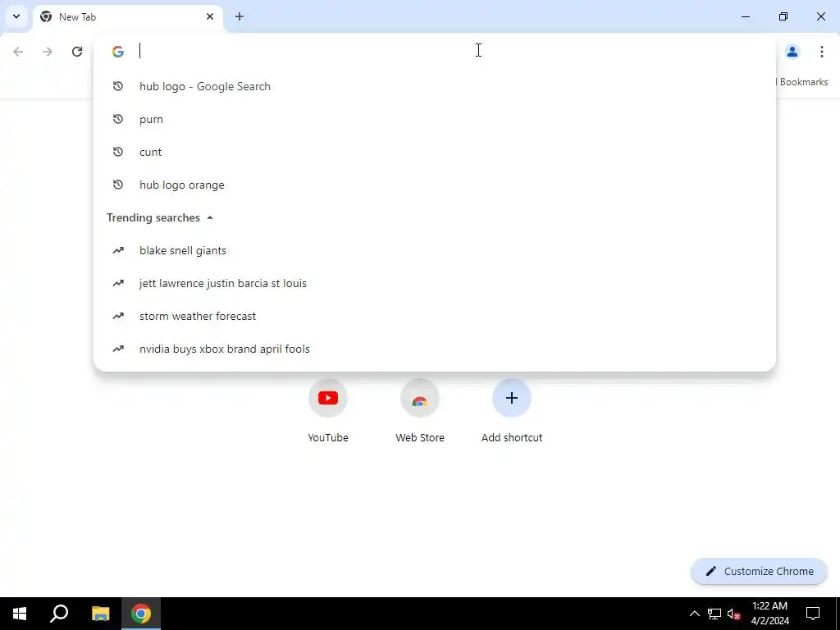The width and height of the screenshot is (840, 630).
Task: Collapse the Trending searches section
Action: (x=210, y=217)
